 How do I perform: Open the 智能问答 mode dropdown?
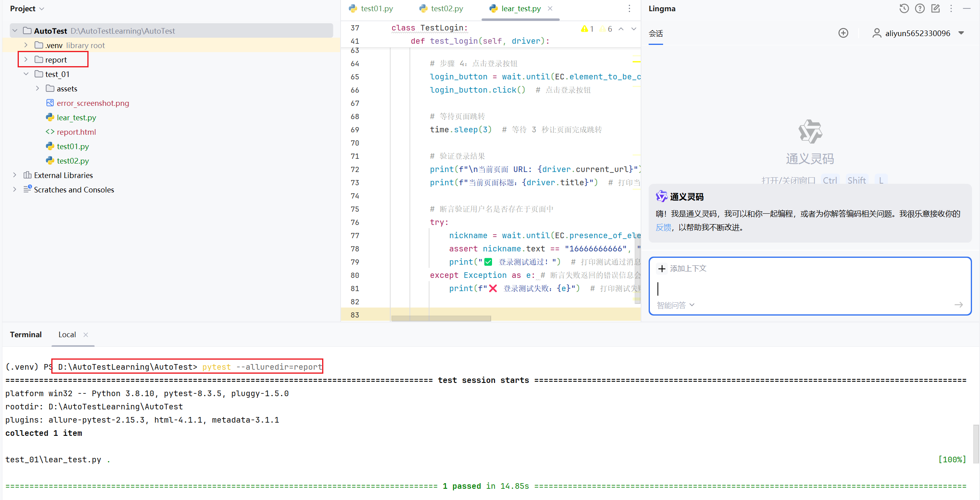(x=676, y=305)
